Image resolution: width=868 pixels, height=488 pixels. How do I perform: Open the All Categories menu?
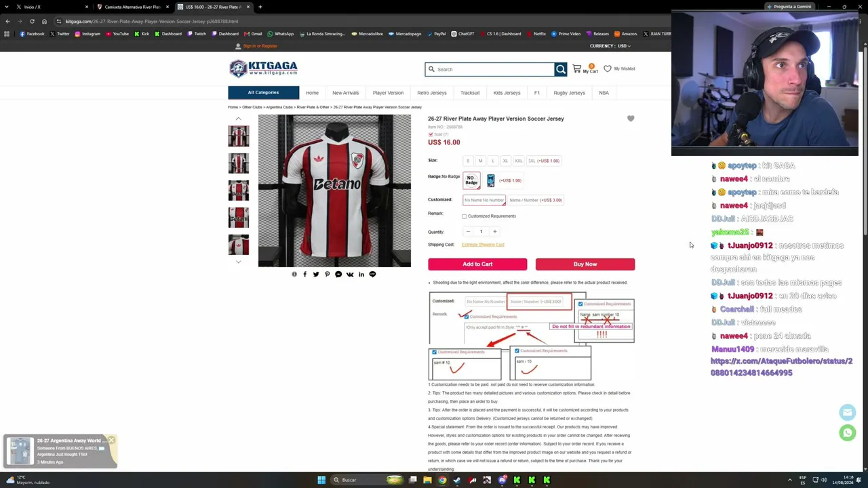(263, 93)
